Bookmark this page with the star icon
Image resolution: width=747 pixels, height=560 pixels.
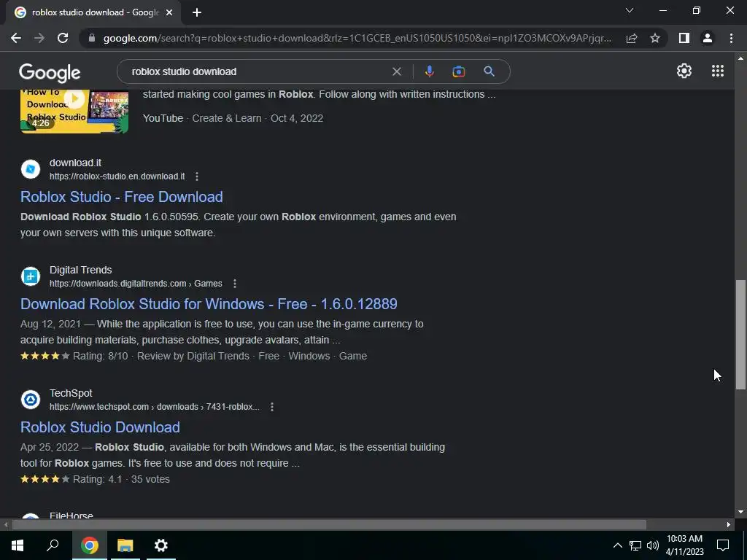tap(655, 38)
